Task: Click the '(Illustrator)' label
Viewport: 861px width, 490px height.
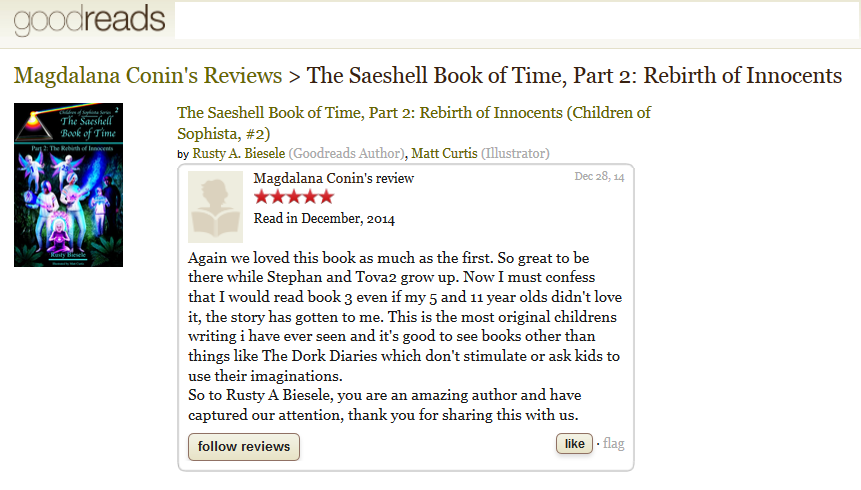Action: 515,153
